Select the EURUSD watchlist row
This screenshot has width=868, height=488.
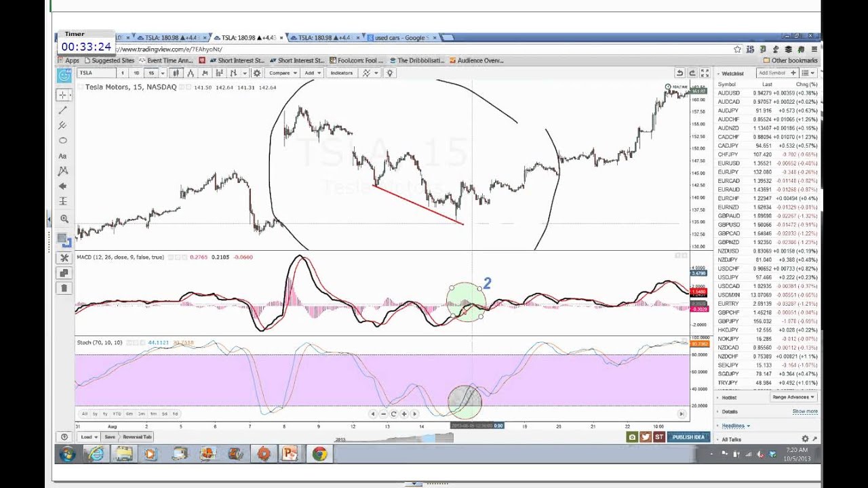pos(767,163)
